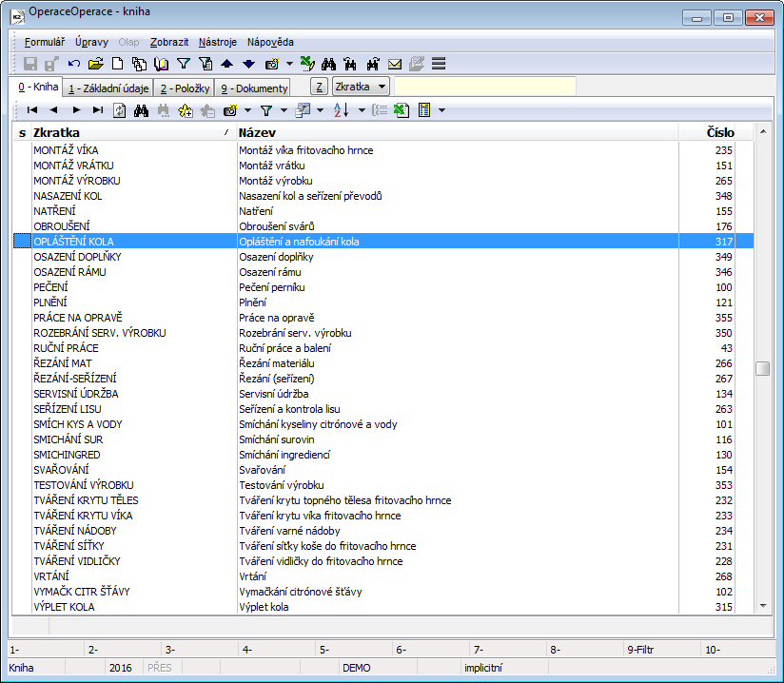This screenshot has width=784, height=683.
Task: Click the envelope mail icon
Action: point(395,64)
